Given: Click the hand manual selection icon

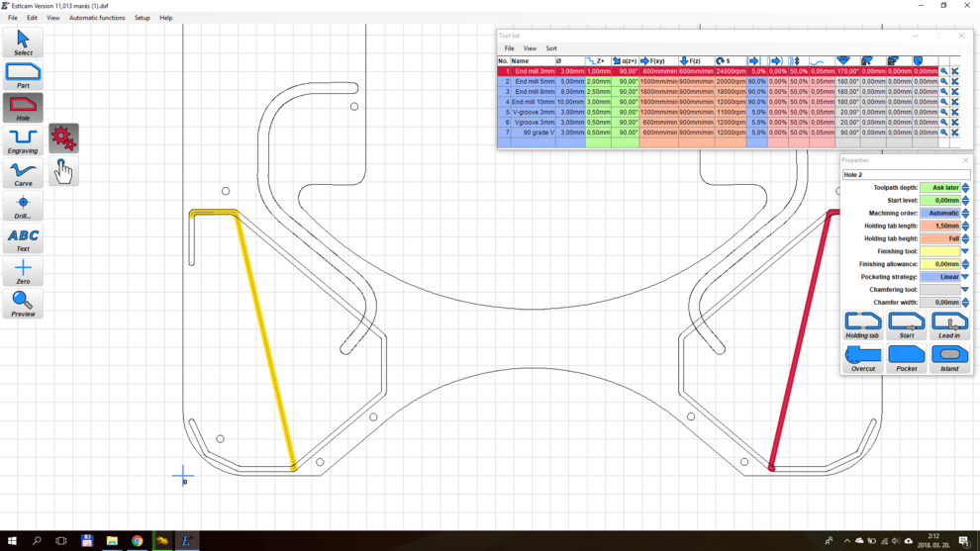Looking at the screenshot, I should coord(63,171).
